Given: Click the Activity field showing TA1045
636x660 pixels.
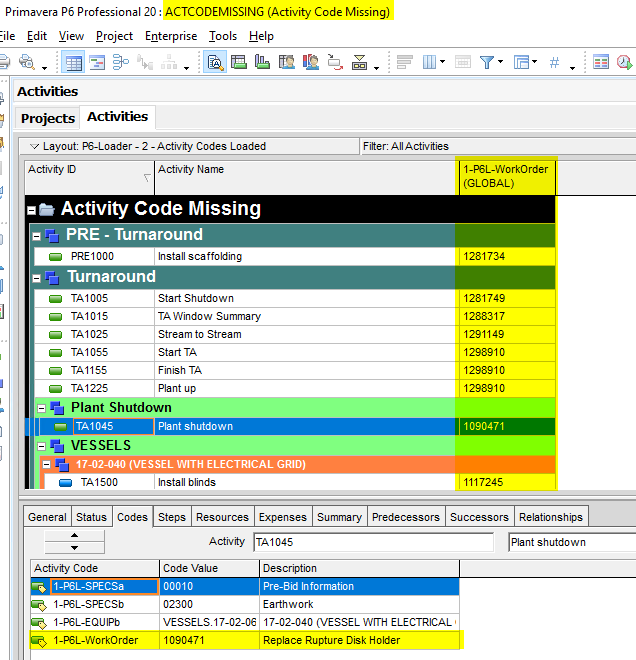Looking at the screenshot, I should 372,542.
